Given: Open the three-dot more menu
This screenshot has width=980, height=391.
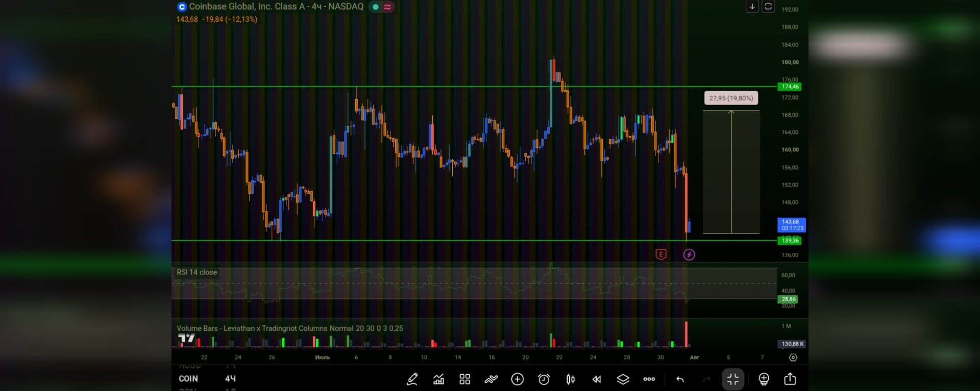Looking at the screenshot, I should pos(649,379).
